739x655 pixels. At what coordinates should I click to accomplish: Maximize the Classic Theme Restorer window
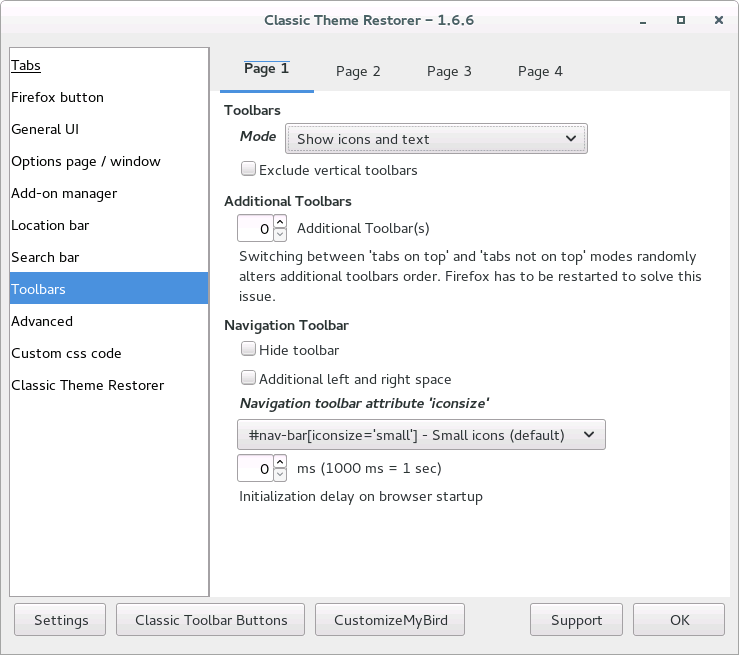681,20
